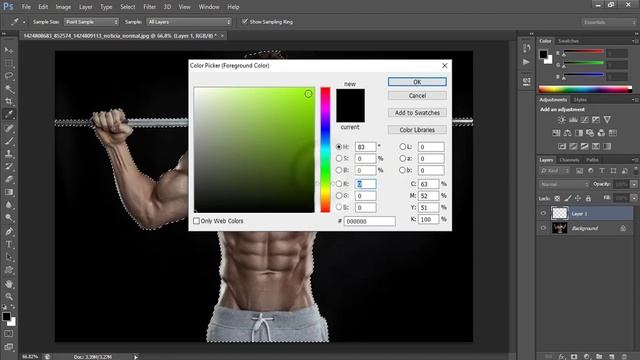Switch to the Swatches tab
640x360 pixels.
click(568, 41)
